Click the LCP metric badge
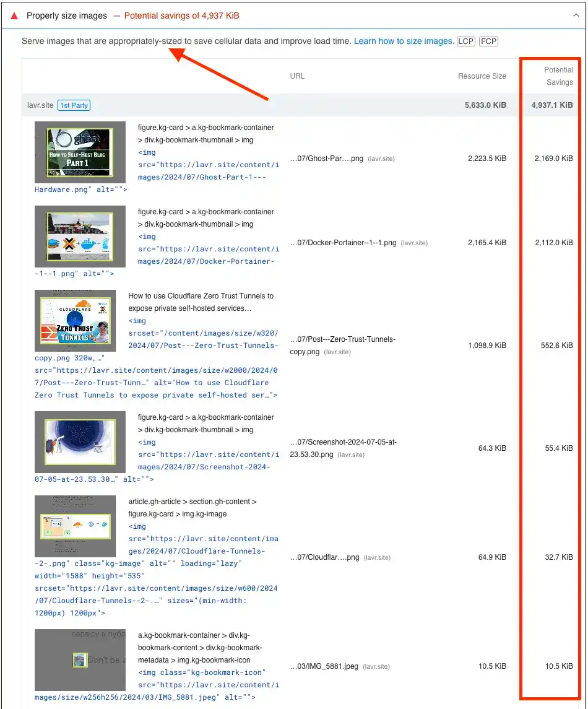 (465, 41)
